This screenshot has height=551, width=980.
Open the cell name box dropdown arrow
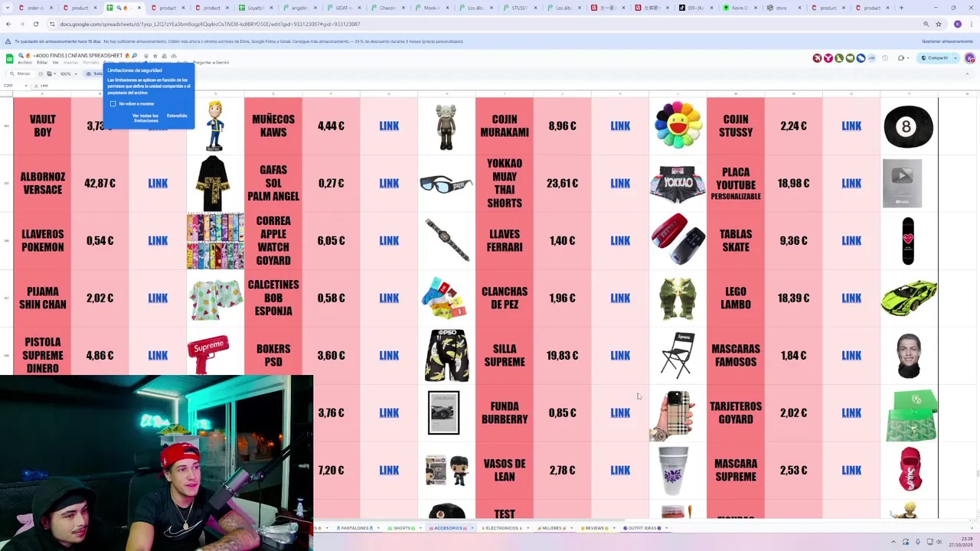[26, 86]
